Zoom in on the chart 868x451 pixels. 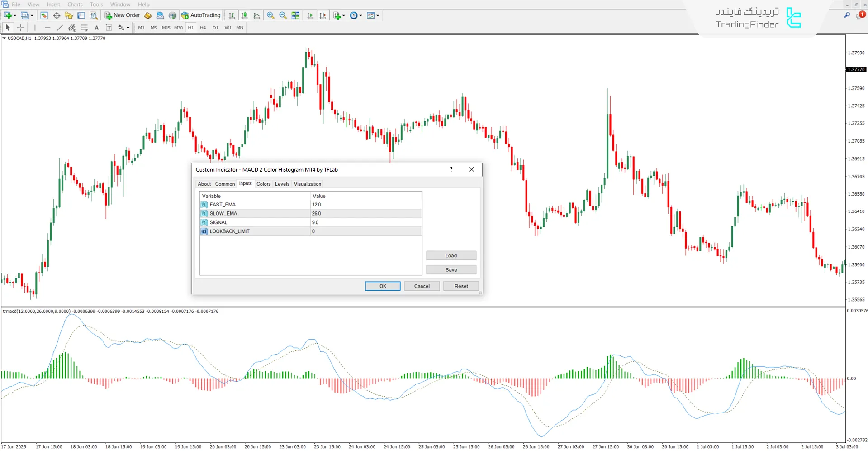tap(270, 15)
